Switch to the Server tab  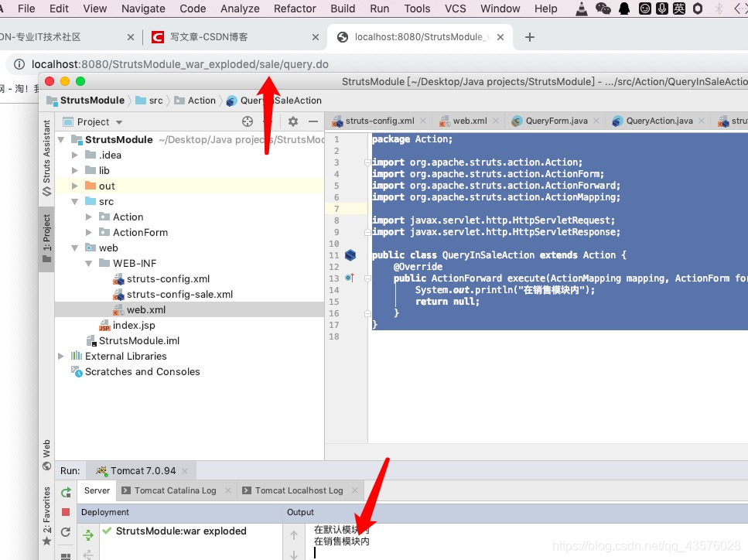[x=97, y=490]
